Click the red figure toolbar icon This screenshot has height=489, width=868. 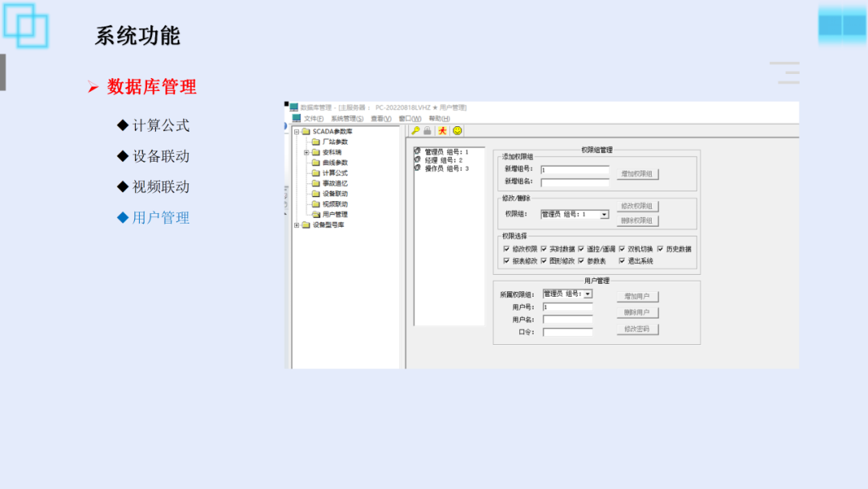[442, 131]
